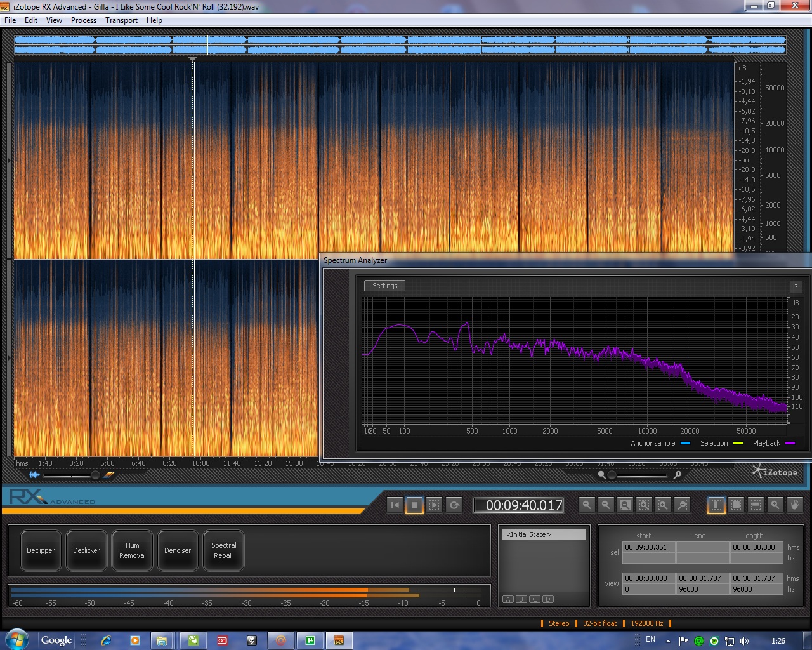Image resolution: width=812 pixels, height=650 pixels.
Task: Click the overview waveform navigation bar
Action: click(x=400, y=44)
